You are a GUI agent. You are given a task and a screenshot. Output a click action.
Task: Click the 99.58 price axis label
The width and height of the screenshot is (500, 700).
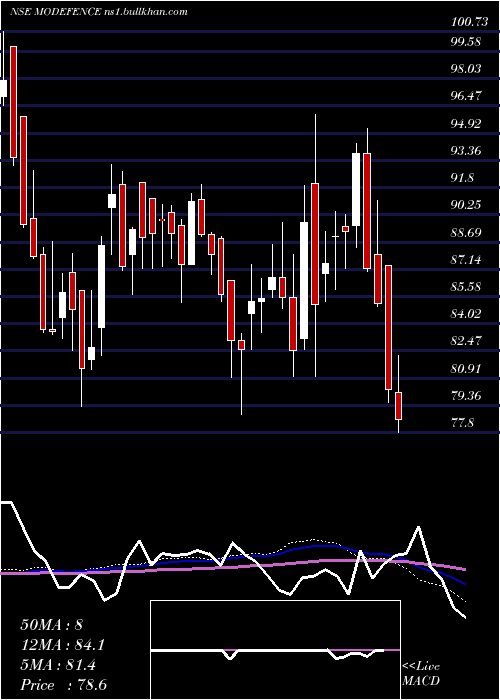467,42
